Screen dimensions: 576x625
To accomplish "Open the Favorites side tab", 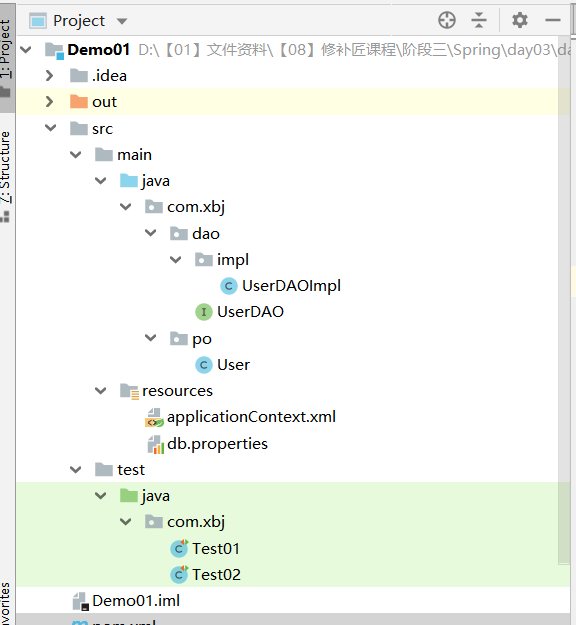I will (6, 603).
